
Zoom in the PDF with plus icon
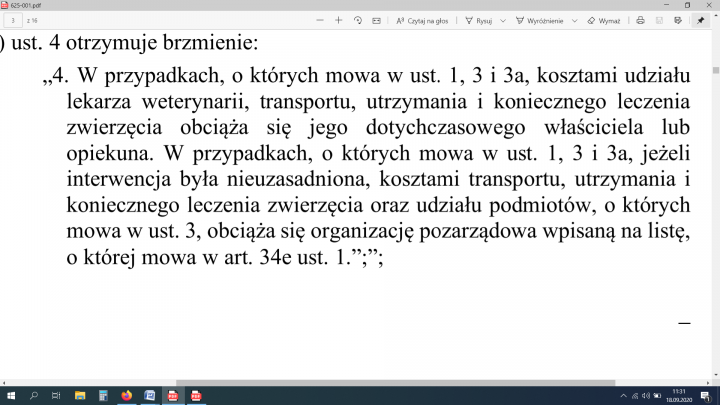coord(338,21)
